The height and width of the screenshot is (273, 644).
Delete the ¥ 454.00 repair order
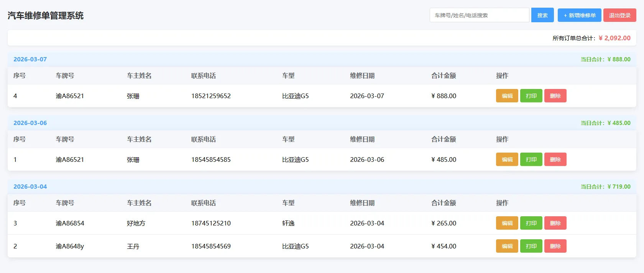tap(555, 246)
